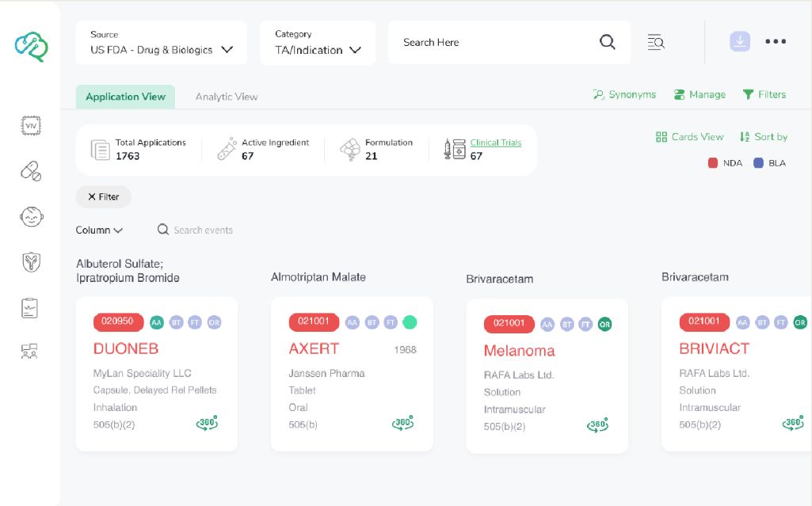
Task: Open the Filters panel
Action: pos(764,94)
